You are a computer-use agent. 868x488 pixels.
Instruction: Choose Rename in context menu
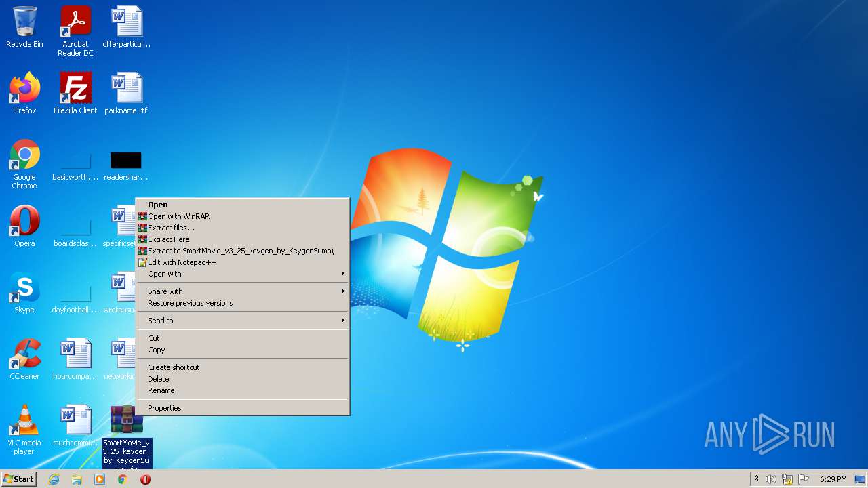(243, 390)
